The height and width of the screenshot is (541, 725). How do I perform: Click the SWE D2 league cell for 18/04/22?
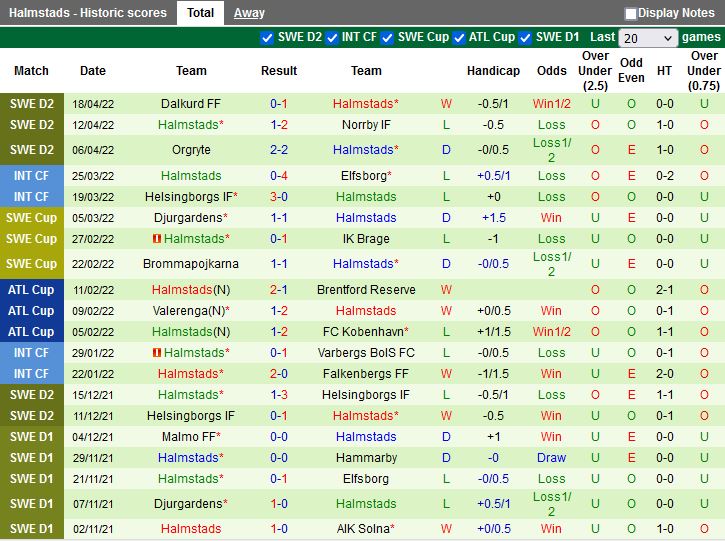pos(32,104)
